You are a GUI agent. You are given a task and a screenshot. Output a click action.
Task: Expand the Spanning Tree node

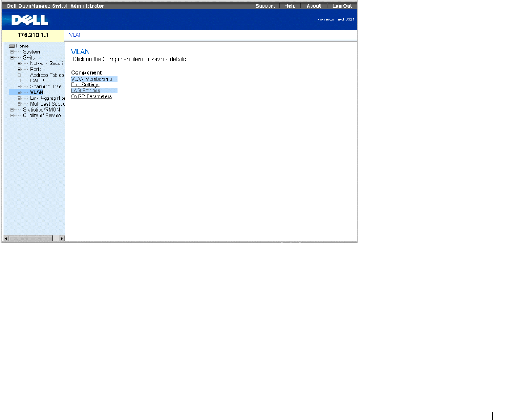(x=19, y=86)
